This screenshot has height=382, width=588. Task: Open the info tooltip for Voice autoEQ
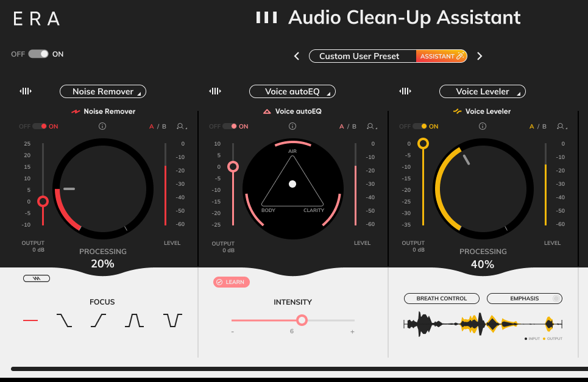point(292,126)
